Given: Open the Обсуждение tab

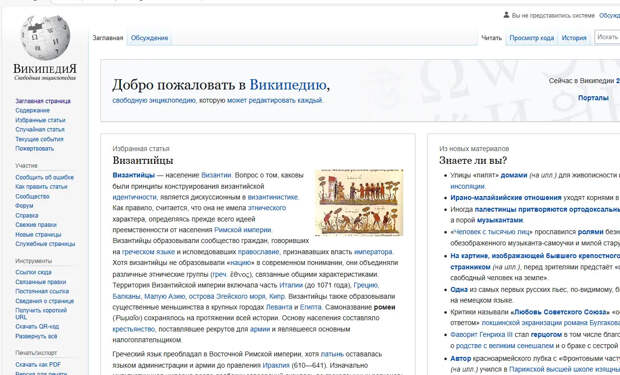Looking at the screenshot, I should click(149, 38).
